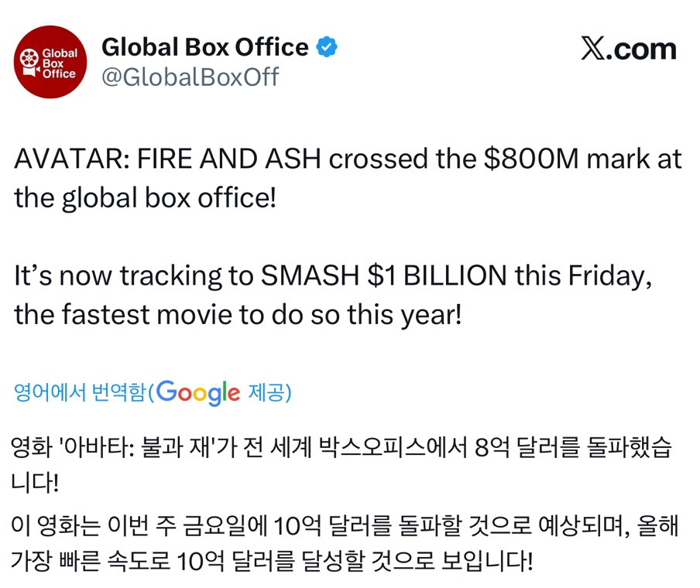
Task: Open the @GlobalBoxOff handle link
Action: pos(190,77)
